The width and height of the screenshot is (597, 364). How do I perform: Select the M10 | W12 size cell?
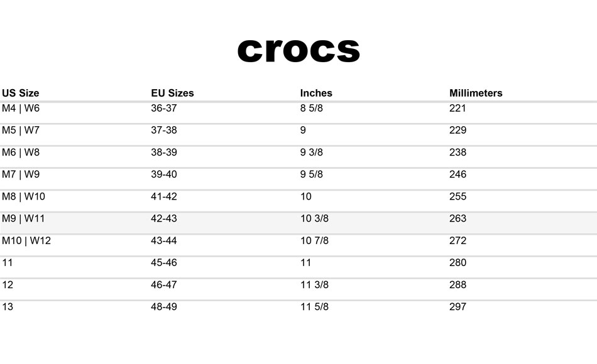click(x=26, y=240)
